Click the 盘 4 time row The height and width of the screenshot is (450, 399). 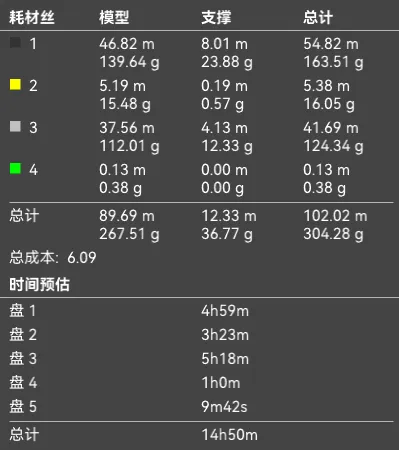point(199,383)
